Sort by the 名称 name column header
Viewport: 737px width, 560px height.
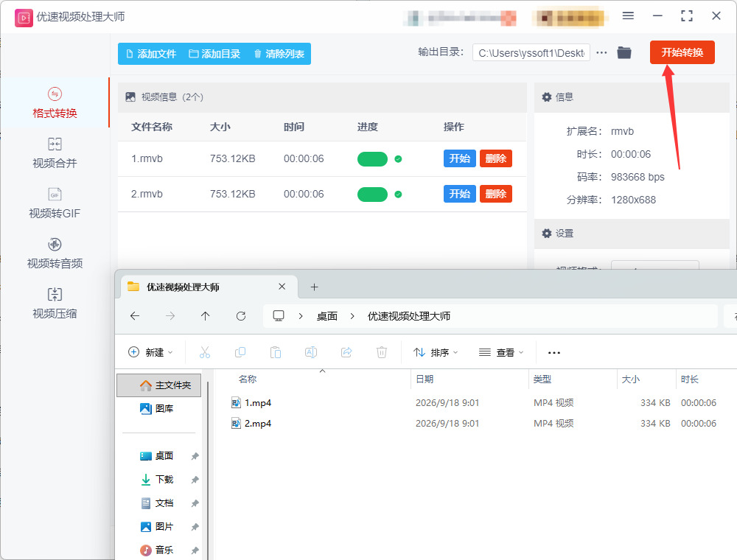[x=247, y=379]
